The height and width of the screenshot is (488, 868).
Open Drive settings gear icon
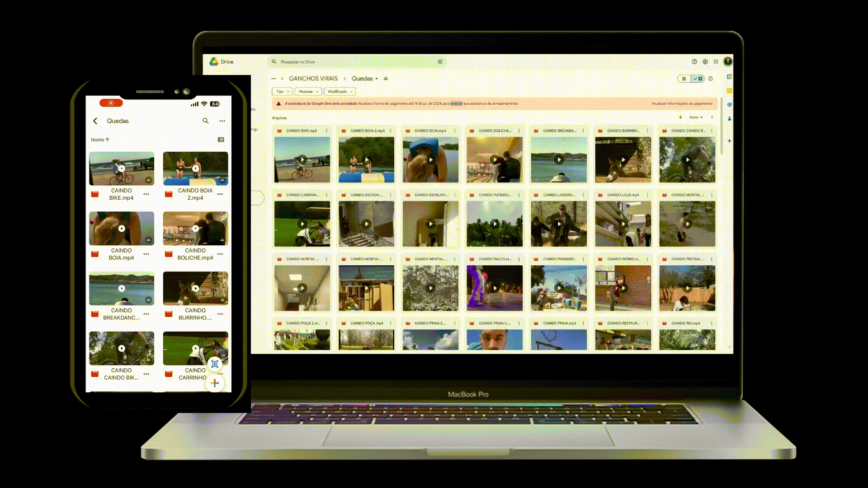[705, 61]
